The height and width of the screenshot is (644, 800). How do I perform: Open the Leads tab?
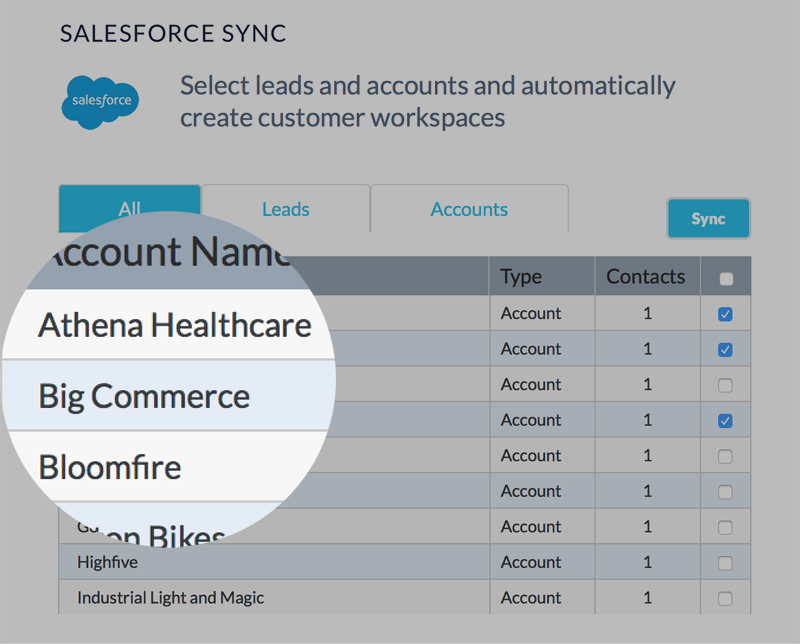[285, 209]
